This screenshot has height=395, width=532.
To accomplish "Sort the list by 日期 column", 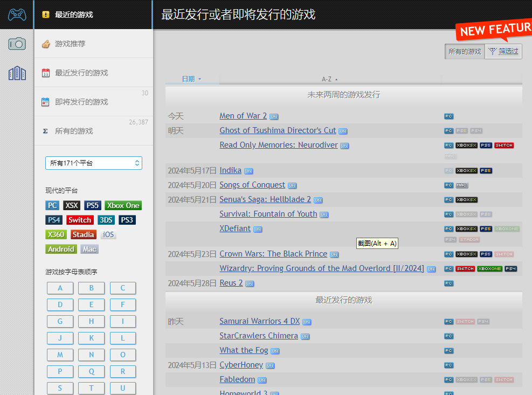I will pos(192,79).
